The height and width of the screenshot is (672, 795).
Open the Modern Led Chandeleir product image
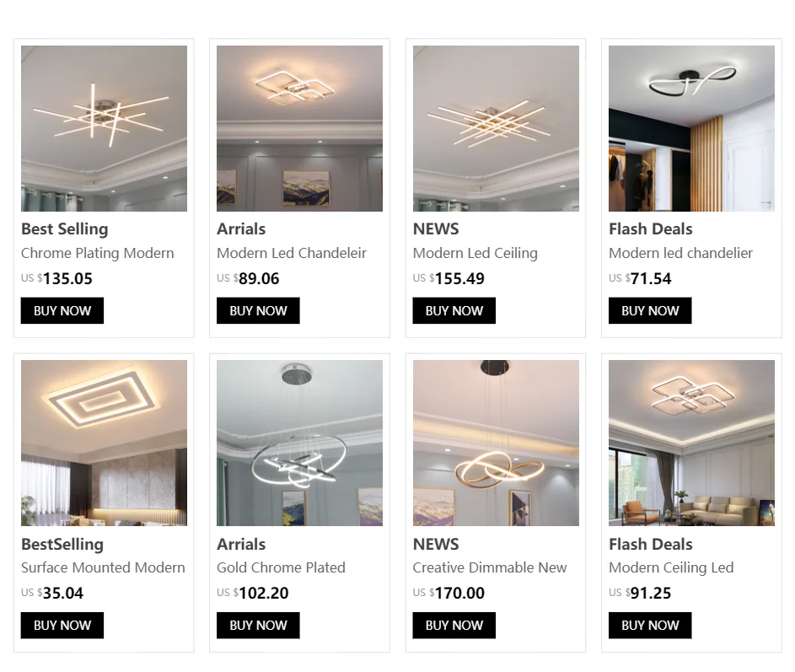[x=299, y=128]
